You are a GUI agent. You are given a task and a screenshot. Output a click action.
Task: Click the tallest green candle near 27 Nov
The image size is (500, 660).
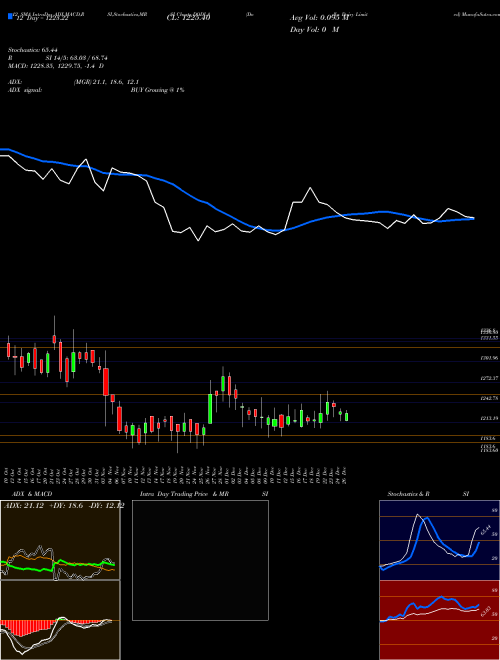tap(210, 408)
